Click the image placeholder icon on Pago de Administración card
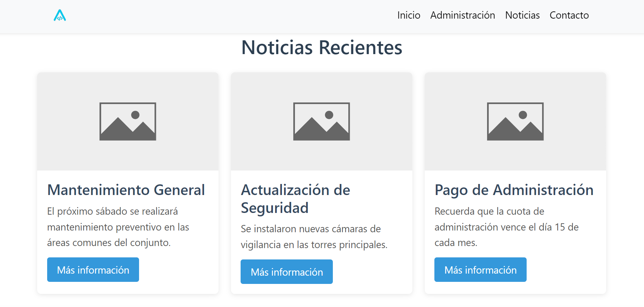The width and height of the screenshot is (644, 307). 515,121
